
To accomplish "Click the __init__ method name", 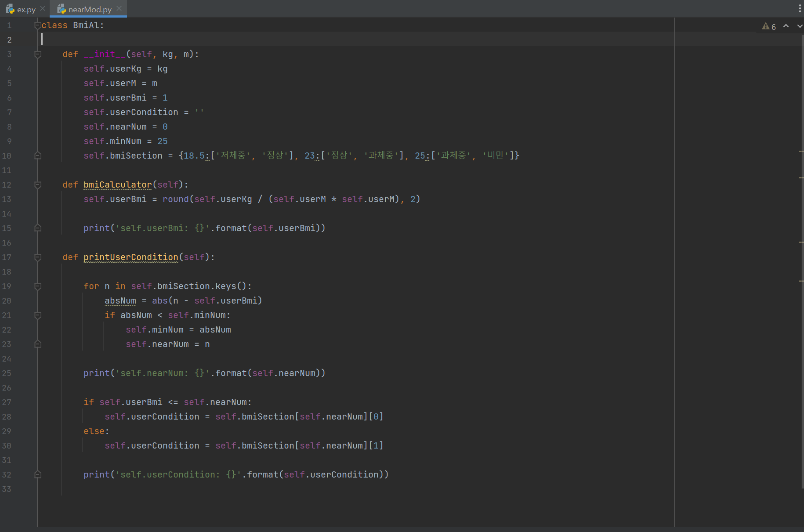I will click(x=105, y=54).
